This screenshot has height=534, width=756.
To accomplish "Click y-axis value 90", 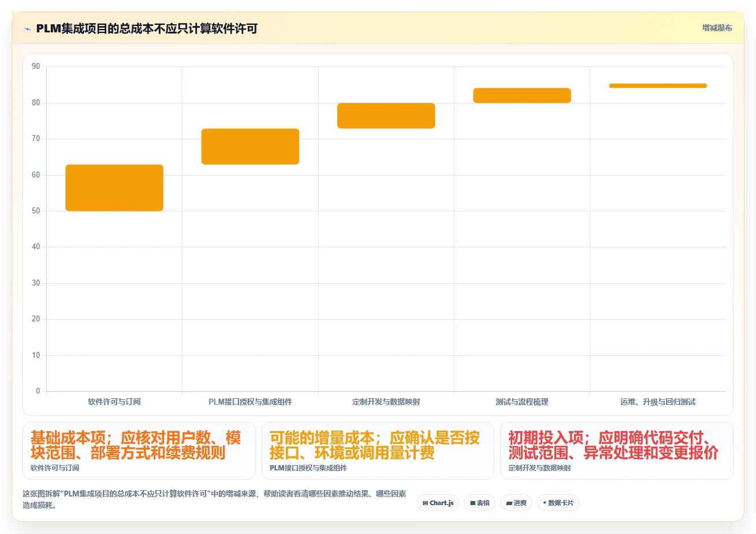I will (36, 66).
